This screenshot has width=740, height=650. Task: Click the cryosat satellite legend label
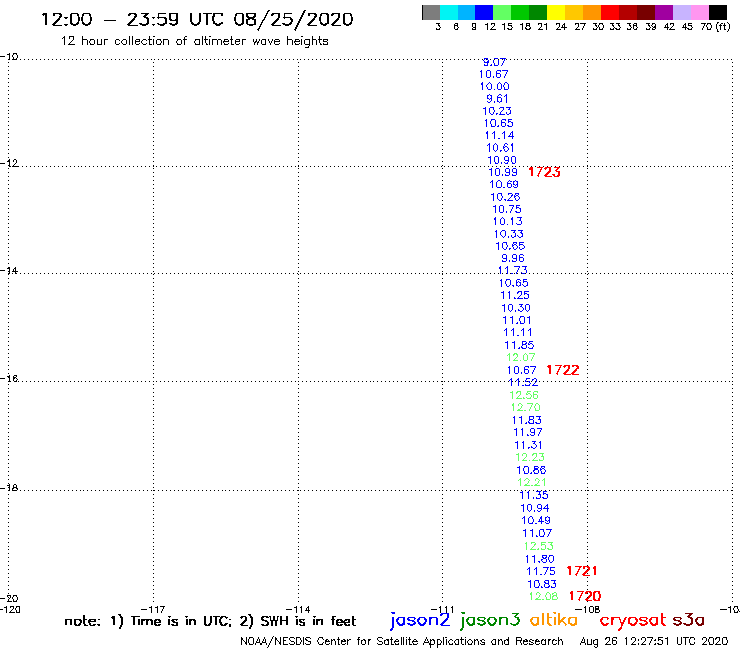633,620
